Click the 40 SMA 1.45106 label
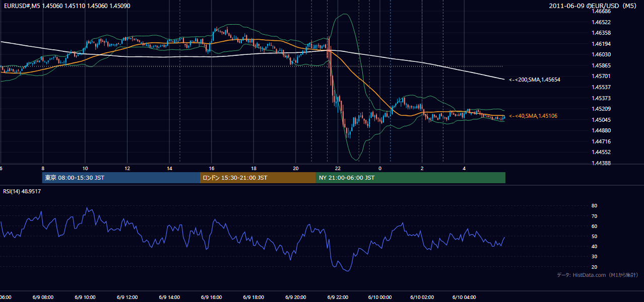 [533, 116]
